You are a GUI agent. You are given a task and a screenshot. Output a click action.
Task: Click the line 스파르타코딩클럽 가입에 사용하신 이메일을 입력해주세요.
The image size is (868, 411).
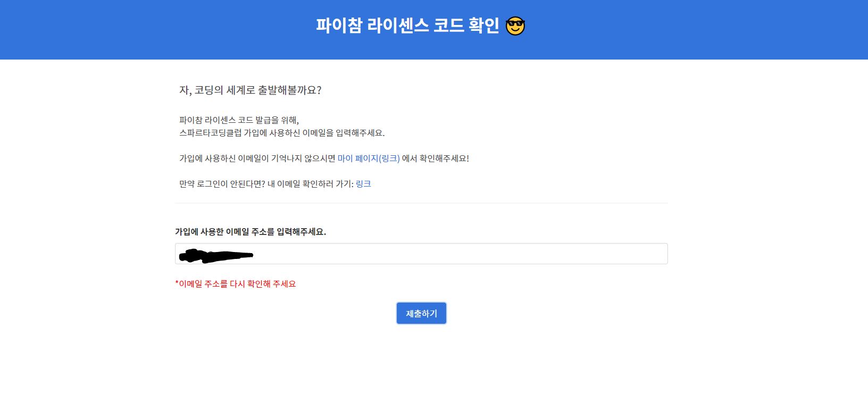[282, 133]
